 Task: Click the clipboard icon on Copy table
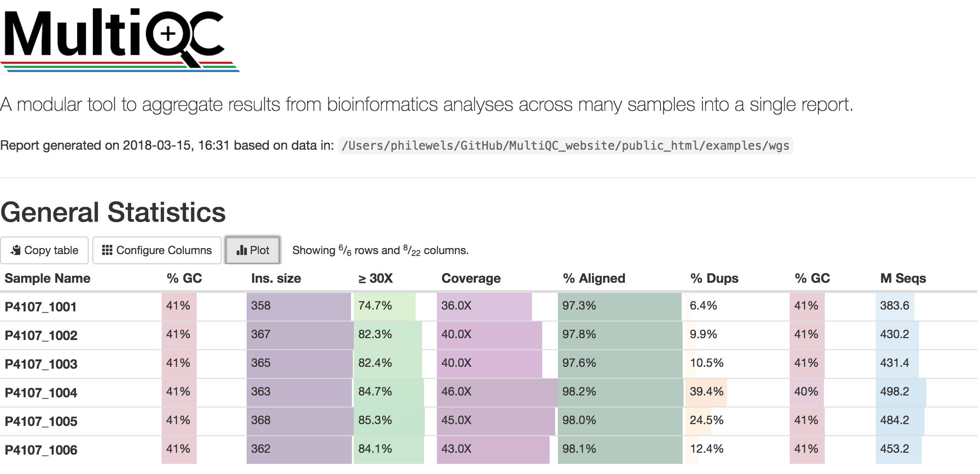pyautogui.click(x=16, y=250)
